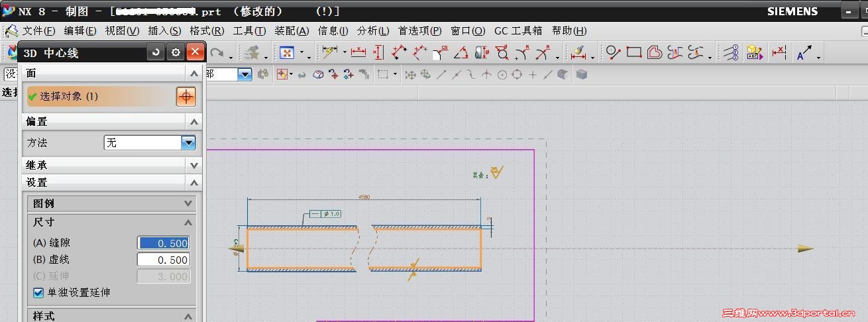868x322 pixels.
Task: Select the Balloon circle annotation tool
Action: pyautogui.click(x=614, y=52)
